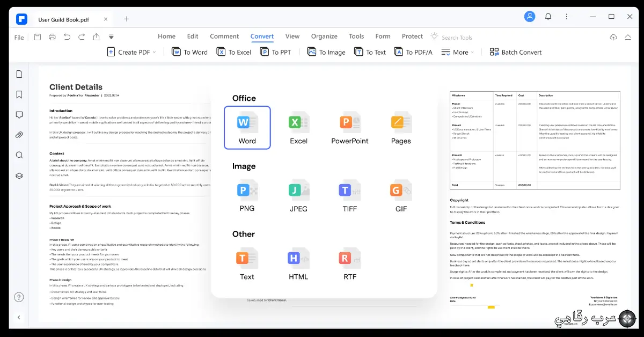Choose PNG image format
The image size is (644, 337).
tap(247, 196)
